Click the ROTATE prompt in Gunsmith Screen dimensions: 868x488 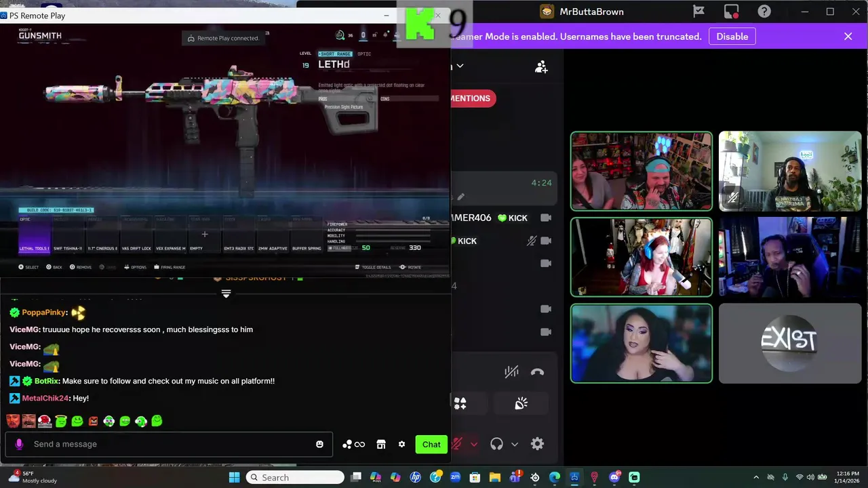point(410,267)
